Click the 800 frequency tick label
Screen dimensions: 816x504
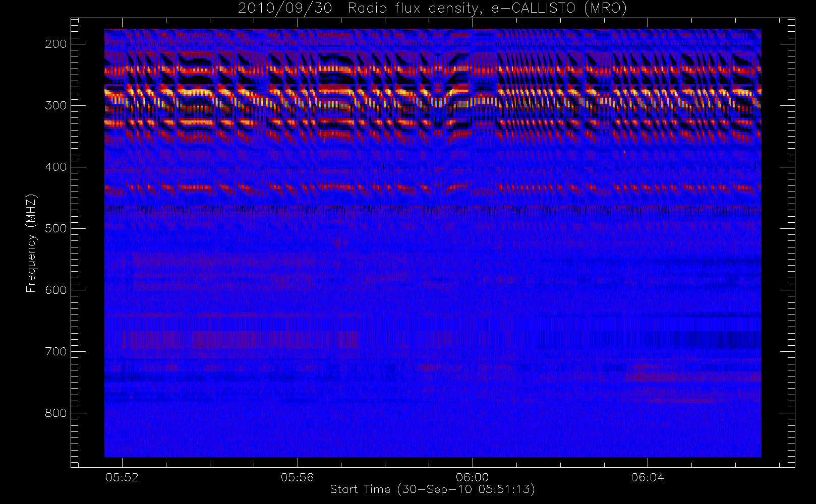coord(56,413)
